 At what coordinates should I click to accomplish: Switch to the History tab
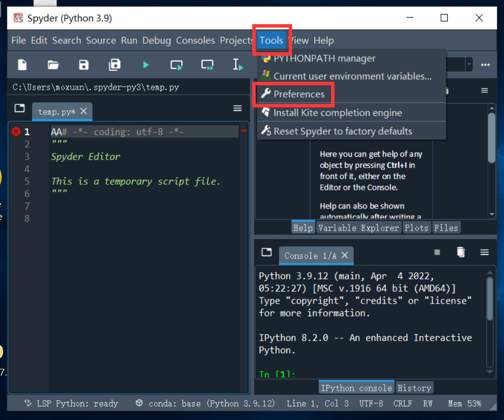coord(414,387)
